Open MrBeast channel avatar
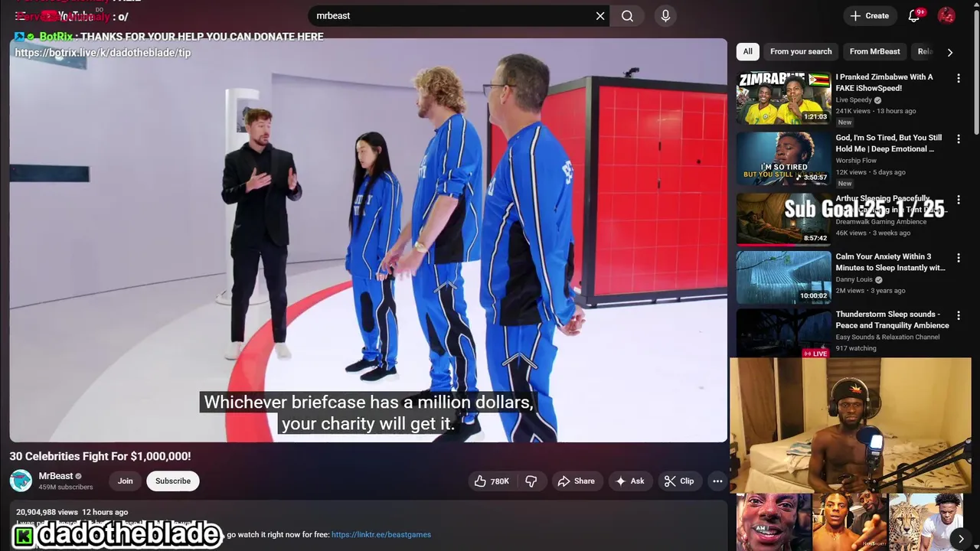This screenshot has width=980, height=551. [x=21, y=481]
